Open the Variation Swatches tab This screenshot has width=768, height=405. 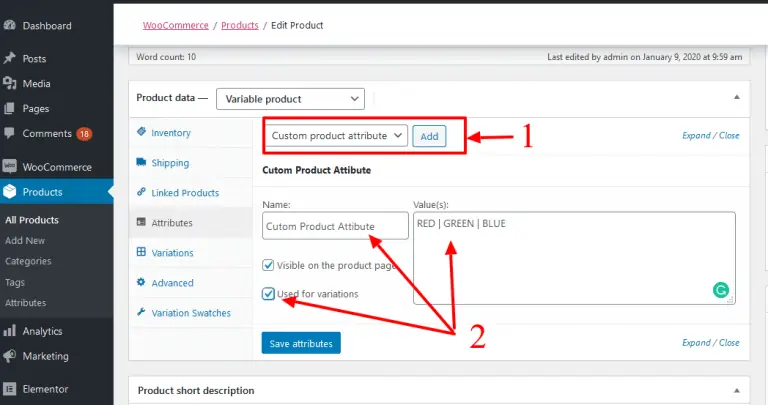[191, 313]
